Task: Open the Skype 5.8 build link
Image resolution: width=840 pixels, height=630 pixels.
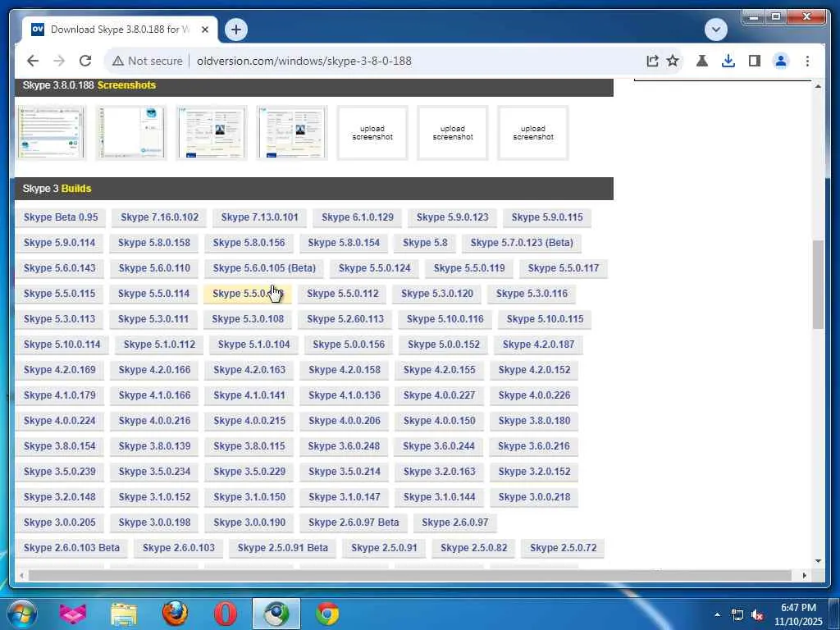Action: 425,243
